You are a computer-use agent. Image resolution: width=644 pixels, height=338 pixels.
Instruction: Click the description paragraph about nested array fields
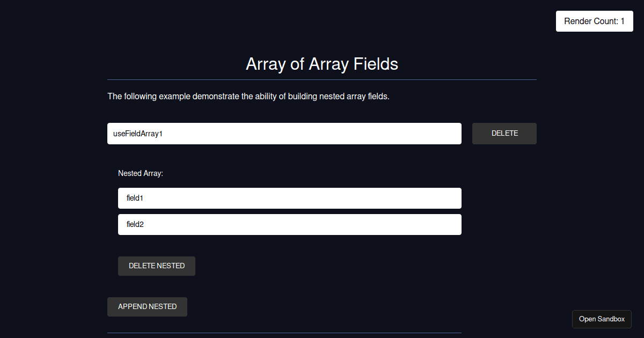[248, 97]
